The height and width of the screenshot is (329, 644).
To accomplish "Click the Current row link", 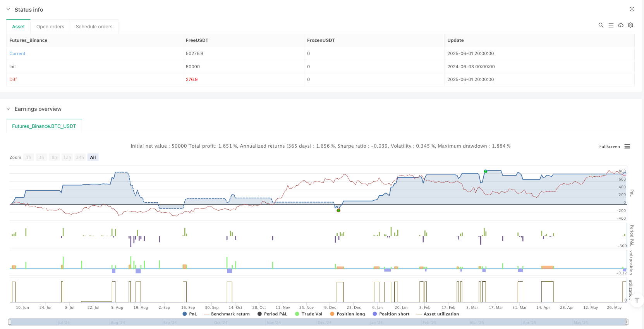I will pyautogui.click(x=17, y=53).
